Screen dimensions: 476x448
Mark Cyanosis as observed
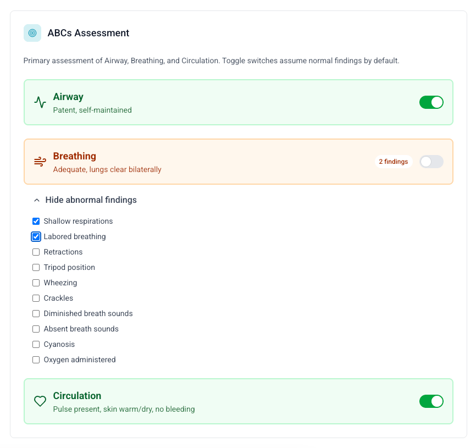click(x=36, y=344)
